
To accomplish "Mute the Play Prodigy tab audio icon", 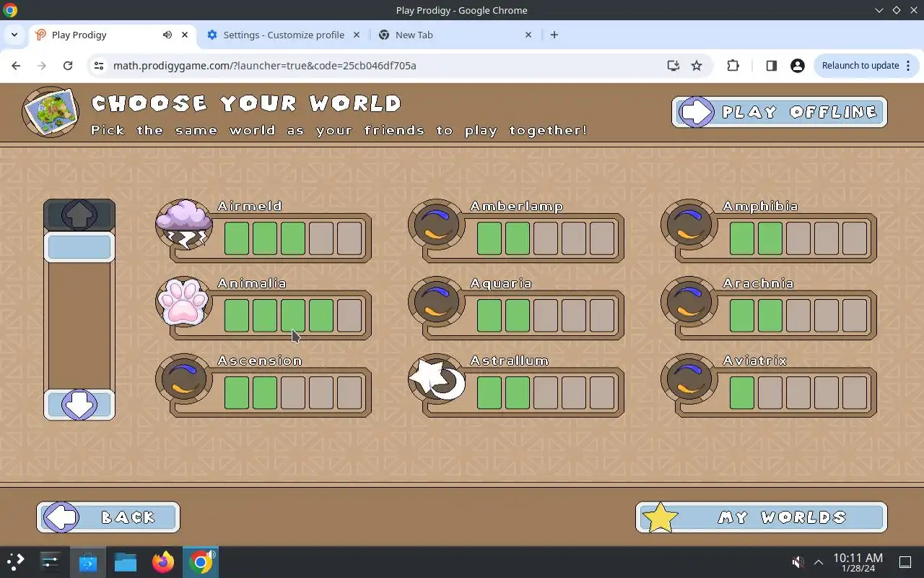I will pyautogui.click(x=167, y=35).
